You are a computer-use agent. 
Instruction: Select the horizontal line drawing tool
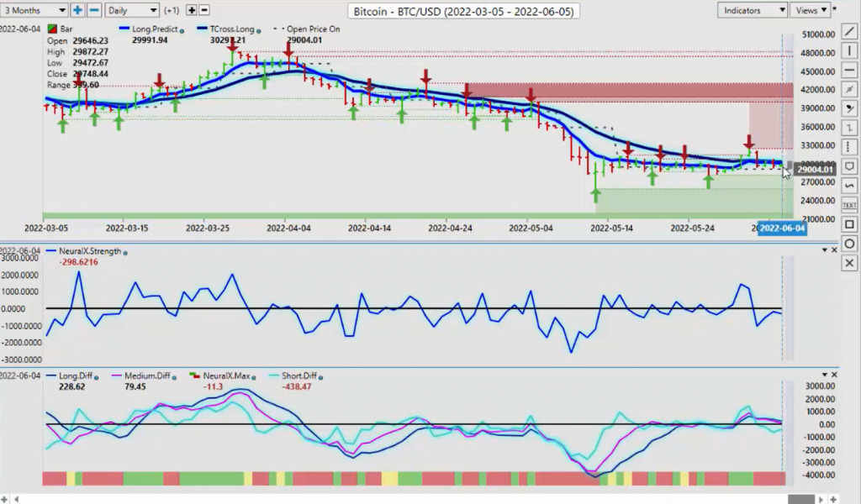tap(849, 71)
